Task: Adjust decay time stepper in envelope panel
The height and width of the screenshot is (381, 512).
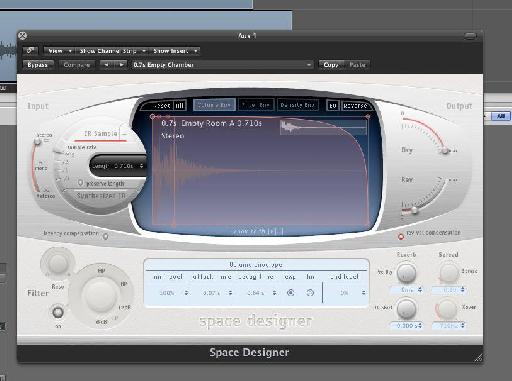Action: pyautogui.click(x=274, y=293)
